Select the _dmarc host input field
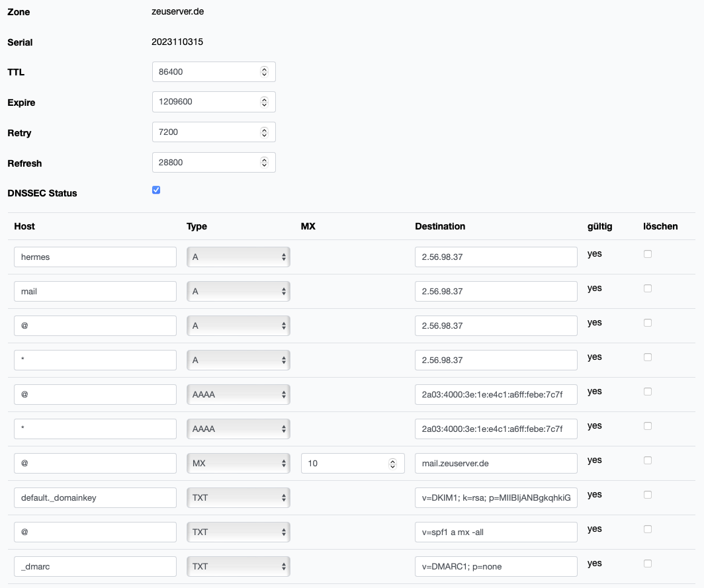The width and height of the screenshot is (704, 588). [95, 566]
